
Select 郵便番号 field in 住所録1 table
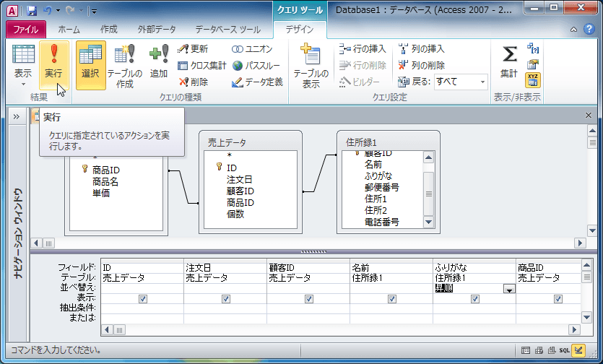382,187
